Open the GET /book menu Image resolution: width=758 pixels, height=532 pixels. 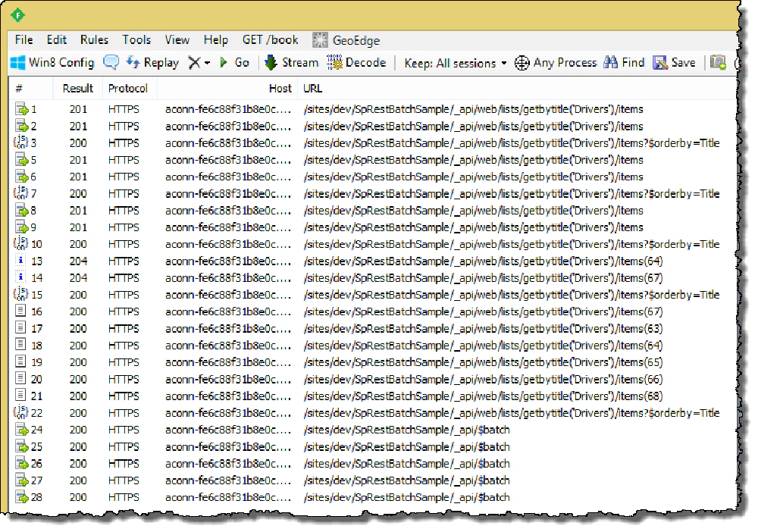(x=270, y=39)
